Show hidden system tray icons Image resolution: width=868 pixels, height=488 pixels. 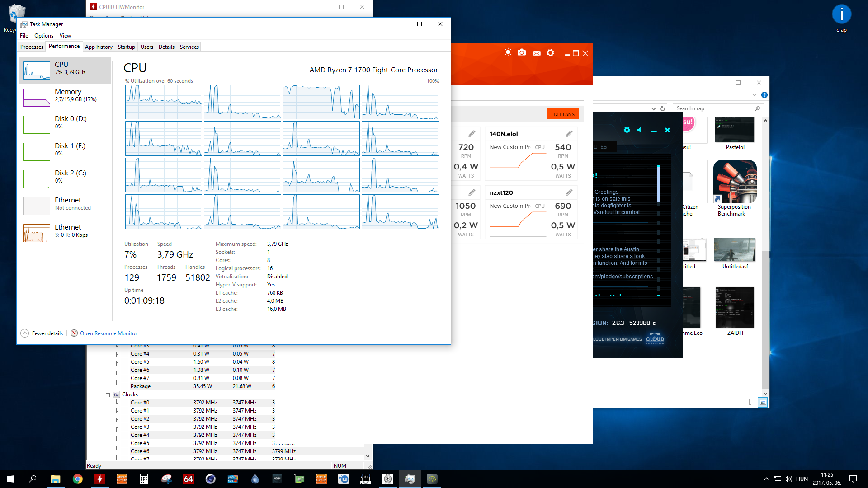[x=766, y=479]
